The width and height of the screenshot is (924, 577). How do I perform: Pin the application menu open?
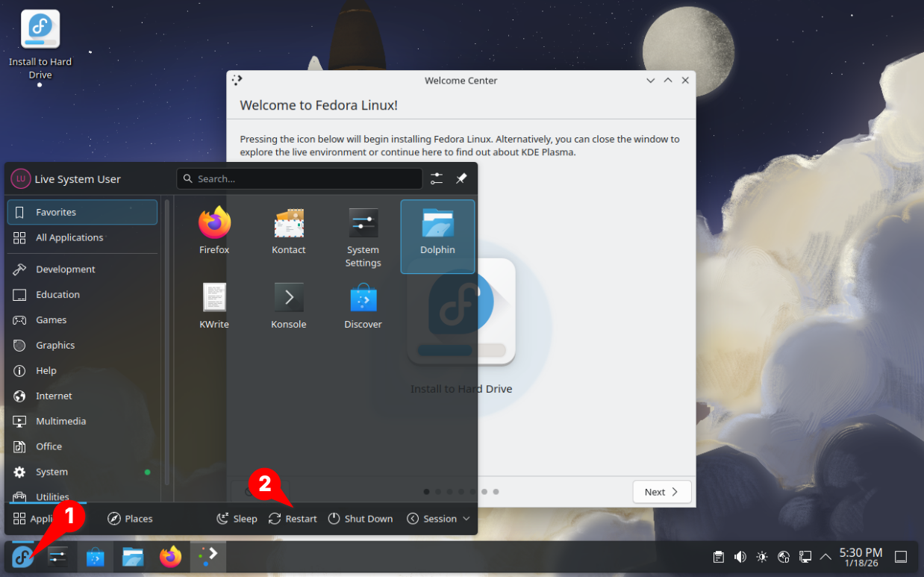461,179
